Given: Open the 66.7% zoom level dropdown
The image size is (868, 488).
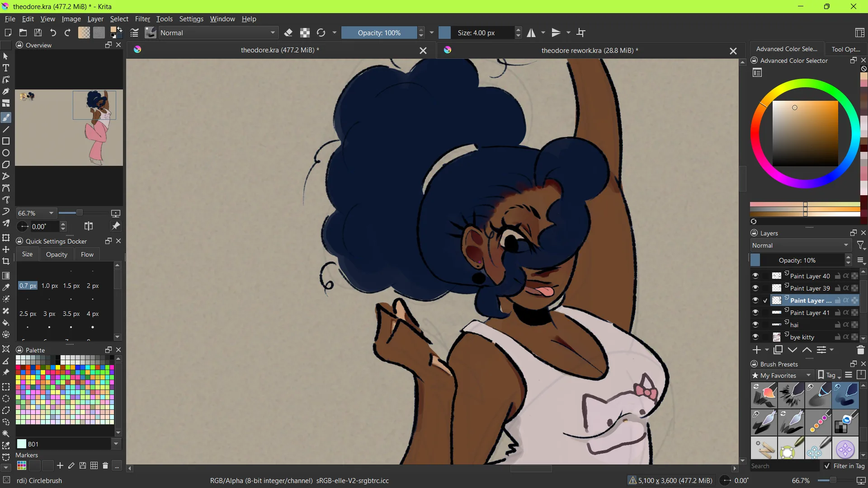Looking at the screenshot, I should (x=36, y=213).
